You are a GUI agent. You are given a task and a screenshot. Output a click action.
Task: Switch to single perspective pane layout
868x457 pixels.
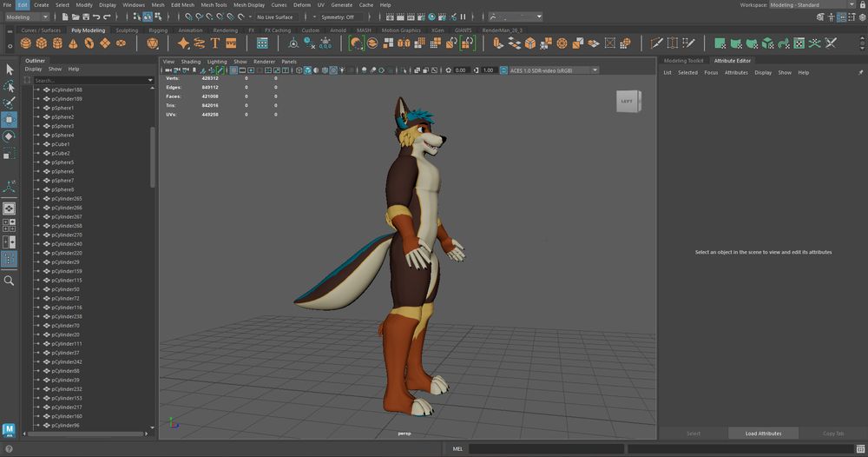(10, 209)
